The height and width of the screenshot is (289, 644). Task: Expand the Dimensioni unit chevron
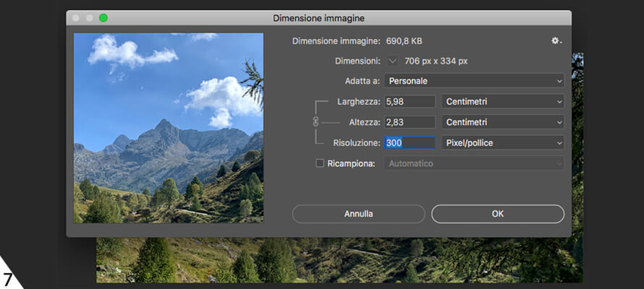(x=393, y=61)
